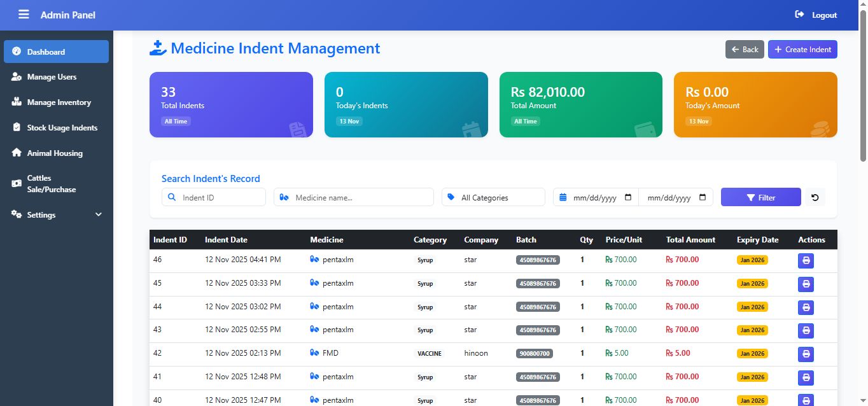Focus the Medicine name input
The height and width of the screenshot is (406, 868).
pyautogui.click(x=361, y=197)
